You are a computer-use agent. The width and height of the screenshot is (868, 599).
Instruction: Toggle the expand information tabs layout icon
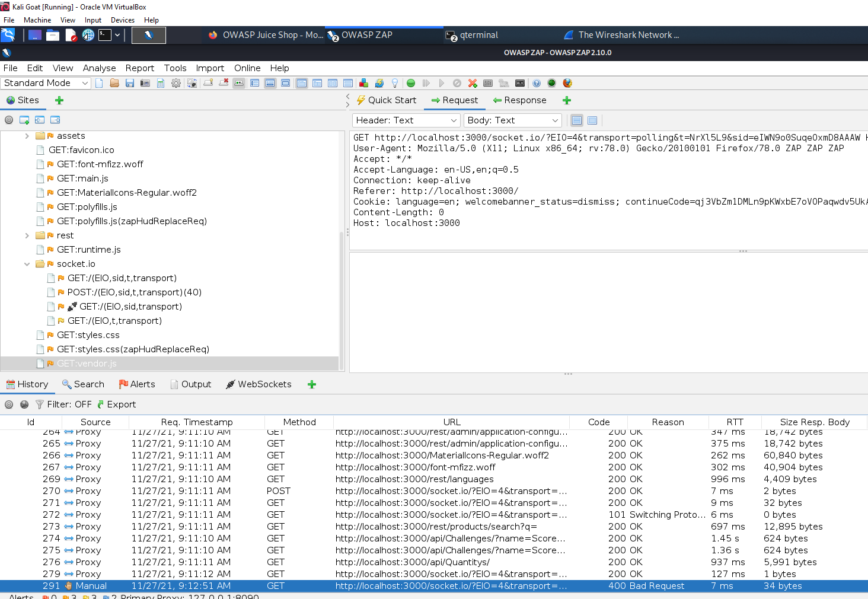[270, 83]
